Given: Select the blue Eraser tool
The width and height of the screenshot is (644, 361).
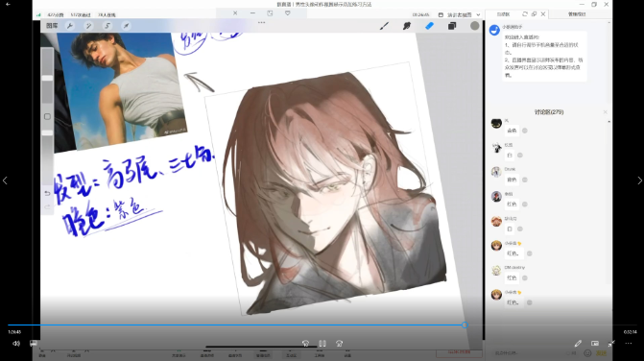Looking at the screenshot, I should [429, 26].
